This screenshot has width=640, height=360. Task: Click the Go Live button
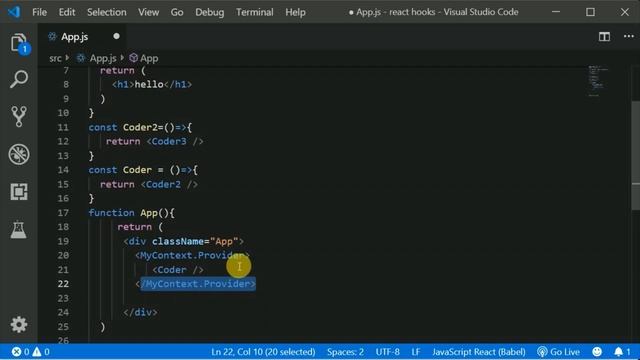point(558,352)
